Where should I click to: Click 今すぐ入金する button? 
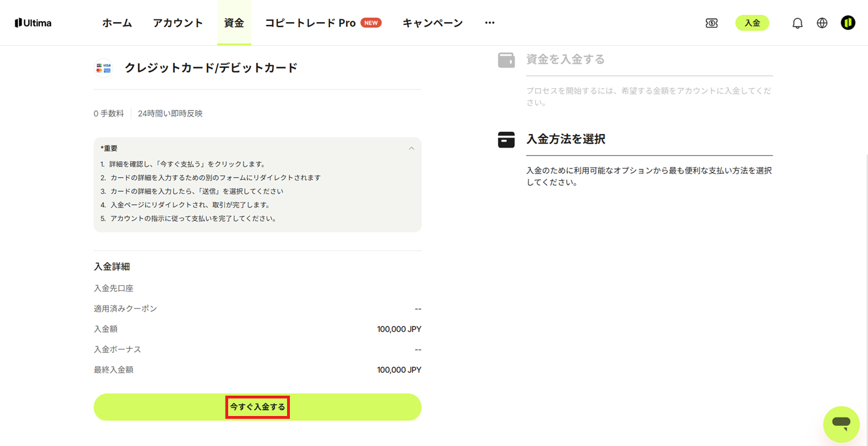point(258,407)
